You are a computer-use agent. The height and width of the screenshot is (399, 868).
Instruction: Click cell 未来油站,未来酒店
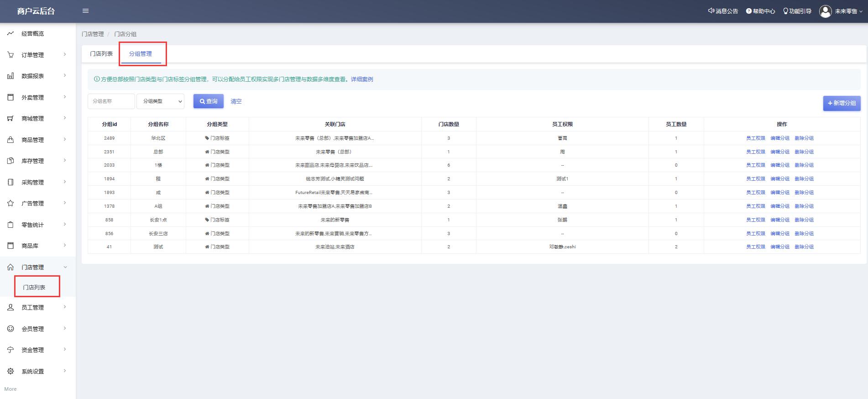coord(335,247)
